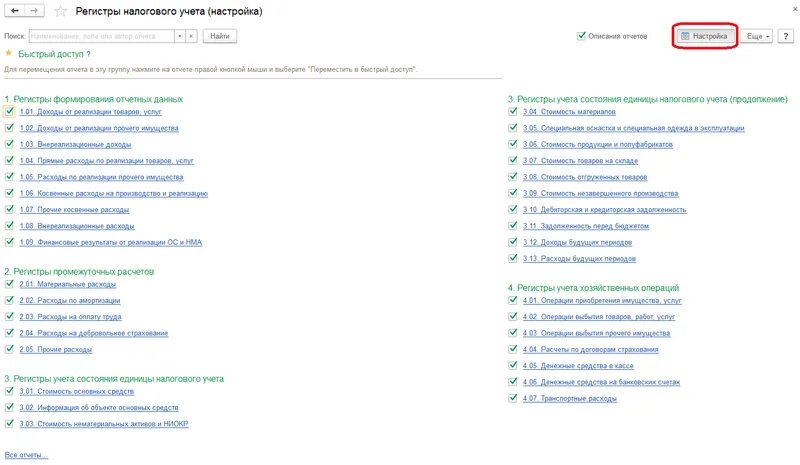Open the Еще dropdown menu
The image size is (800, 465).
tap(757, 36)
